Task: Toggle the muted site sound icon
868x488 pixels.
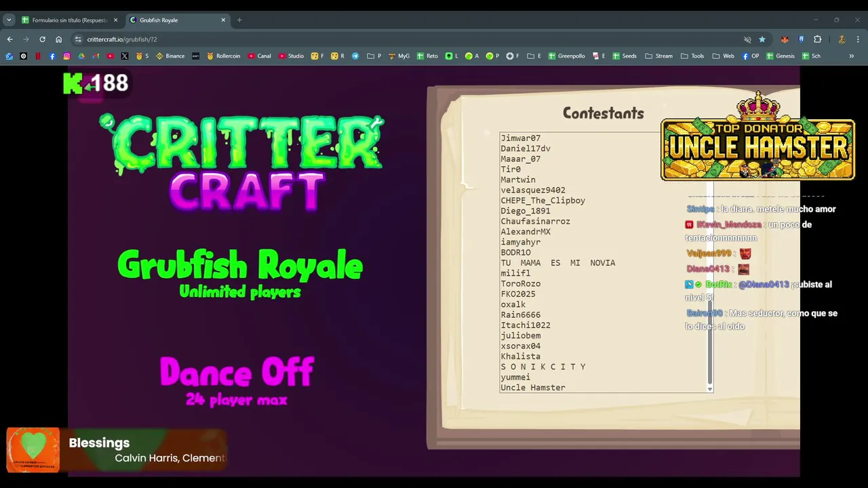Action: click(747, 39)
